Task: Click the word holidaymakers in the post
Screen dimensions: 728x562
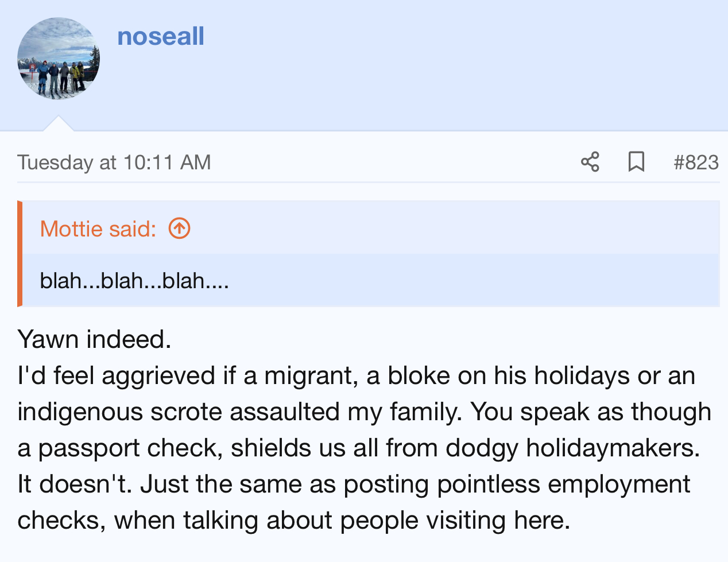Action: tap(613, 448)
